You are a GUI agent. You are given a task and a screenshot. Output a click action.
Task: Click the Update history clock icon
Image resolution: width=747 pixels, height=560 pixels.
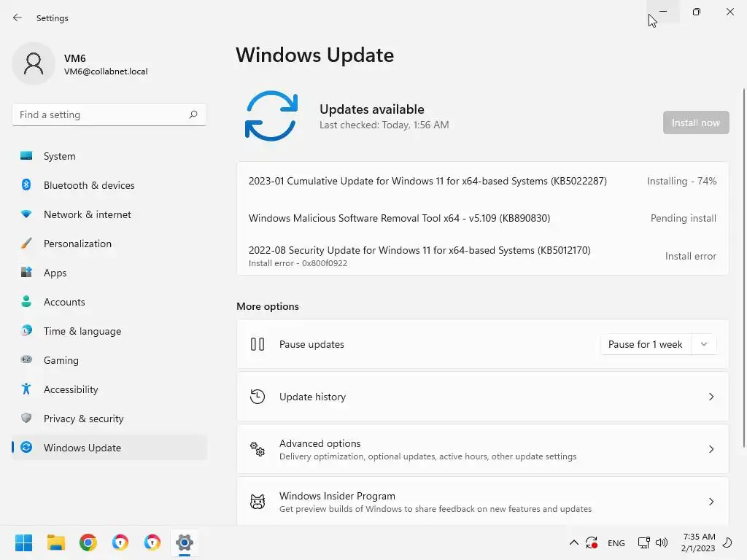click(258, 397)
